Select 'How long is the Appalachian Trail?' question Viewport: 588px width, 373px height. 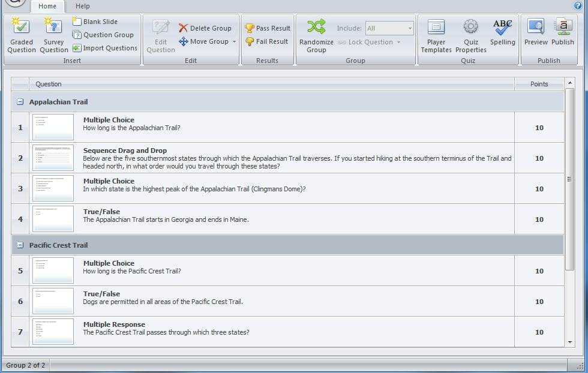[x=131, y=128]
